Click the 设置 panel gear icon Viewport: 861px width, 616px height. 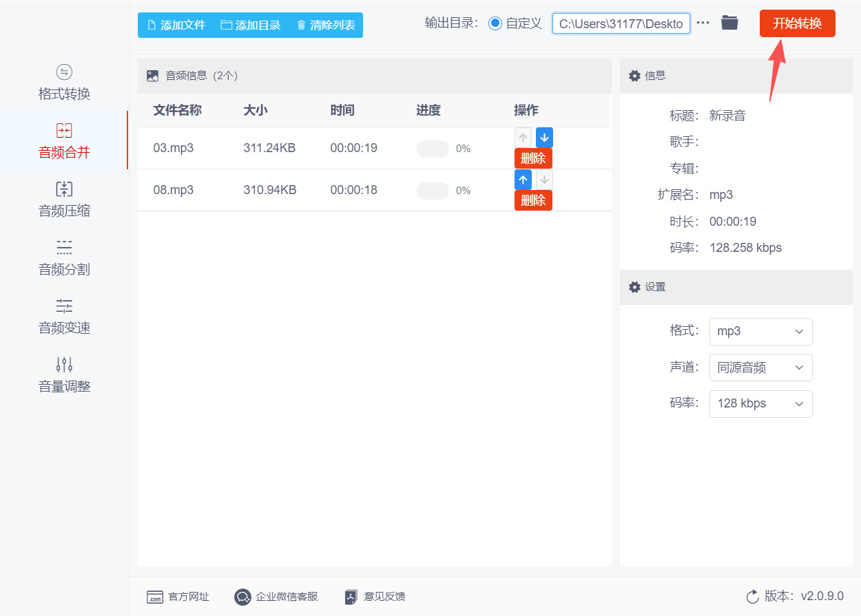pyautogui.click(x=634, y=287)
